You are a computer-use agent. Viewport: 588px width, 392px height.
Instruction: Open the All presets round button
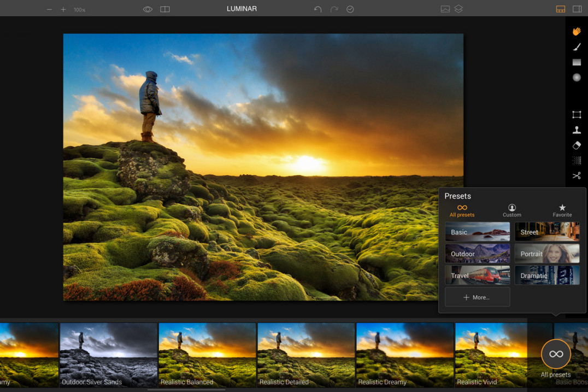tap(556, 354)
